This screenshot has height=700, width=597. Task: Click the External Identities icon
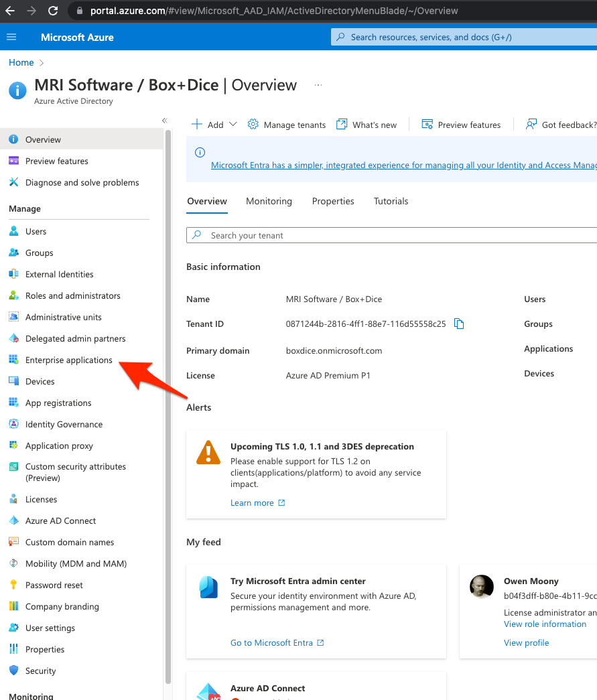(14, 274)
